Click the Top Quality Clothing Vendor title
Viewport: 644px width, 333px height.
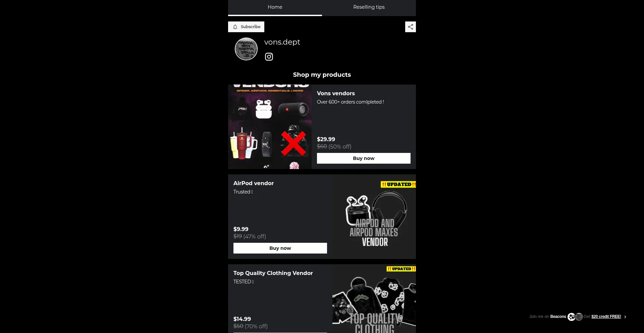273,273
